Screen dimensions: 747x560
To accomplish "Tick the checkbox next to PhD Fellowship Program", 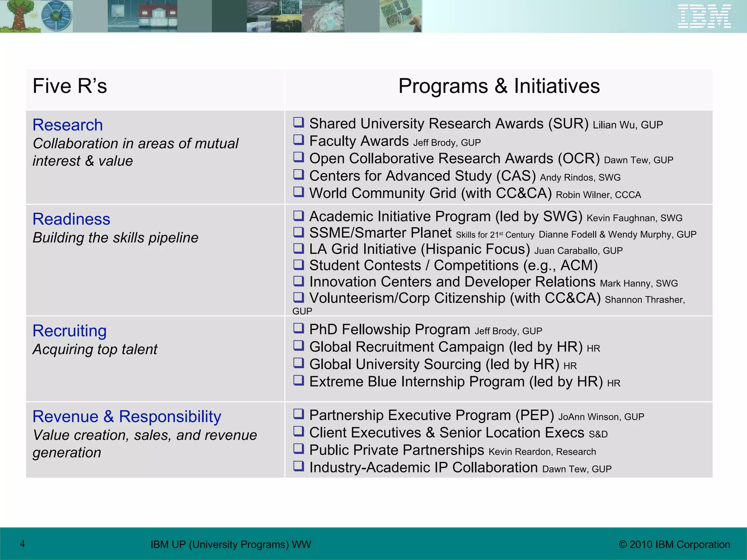I will click(298, 328).
